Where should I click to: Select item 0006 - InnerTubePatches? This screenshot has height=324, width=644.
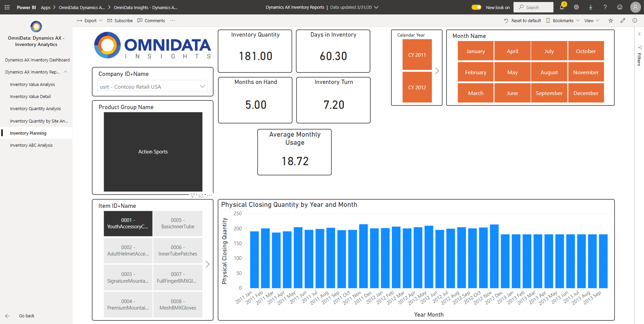178,250
